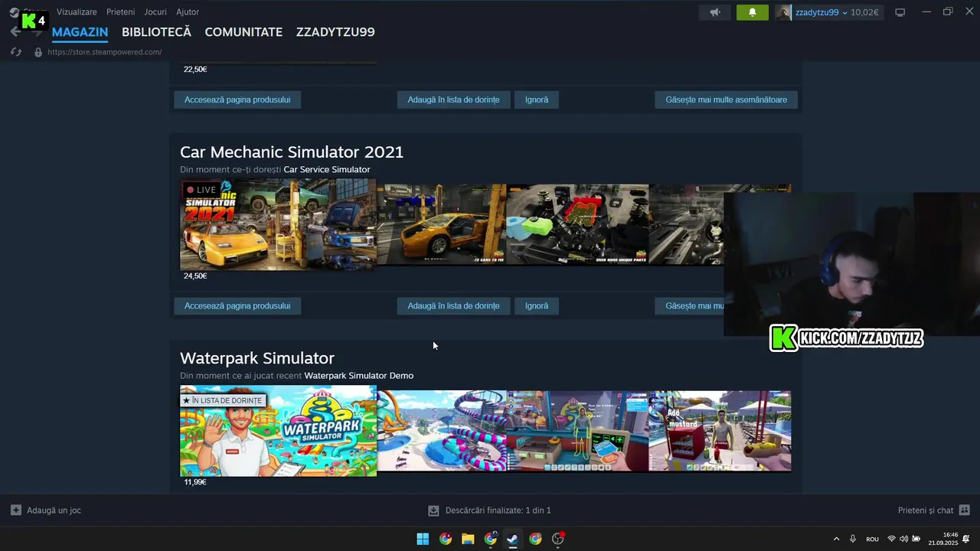
Task: Open the Car Mechanic Simulator 2021 LIVE capsule image
Action: [278, 225]
